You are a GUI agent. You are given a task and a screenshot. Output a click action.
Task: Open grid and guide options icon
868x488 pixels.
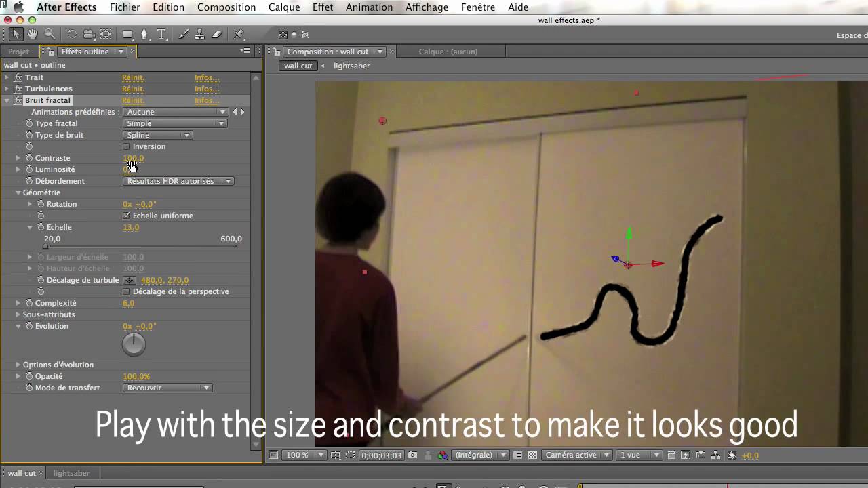(336, 455)
